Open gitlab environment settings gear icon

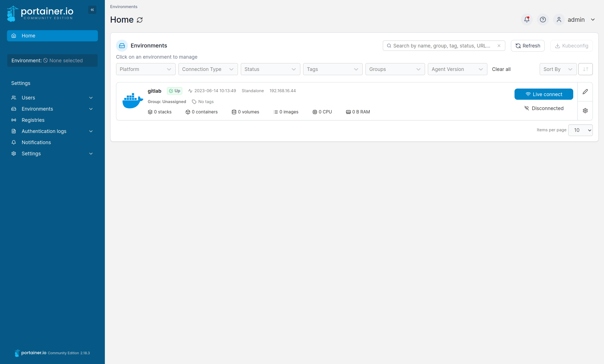tap(585, 111)
